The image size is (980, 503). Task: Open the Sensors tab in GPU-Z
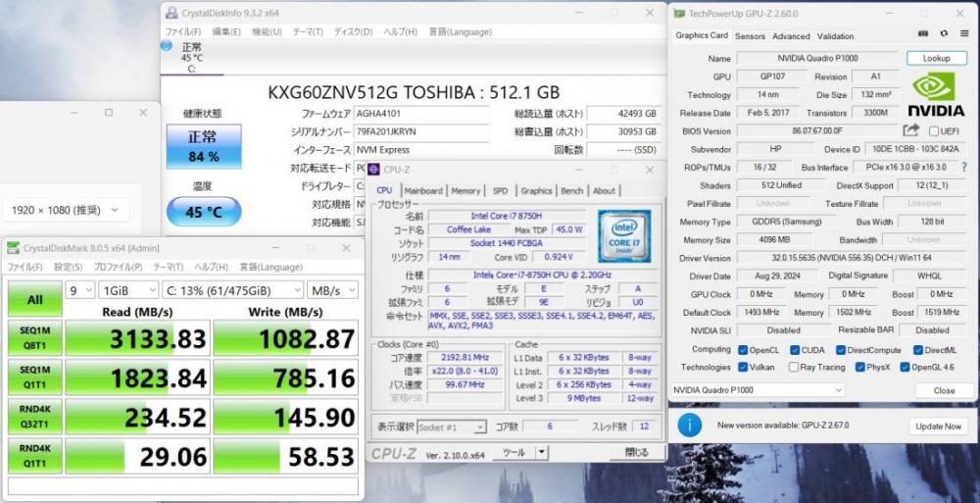pyautogui.click(x=750, y=36)
